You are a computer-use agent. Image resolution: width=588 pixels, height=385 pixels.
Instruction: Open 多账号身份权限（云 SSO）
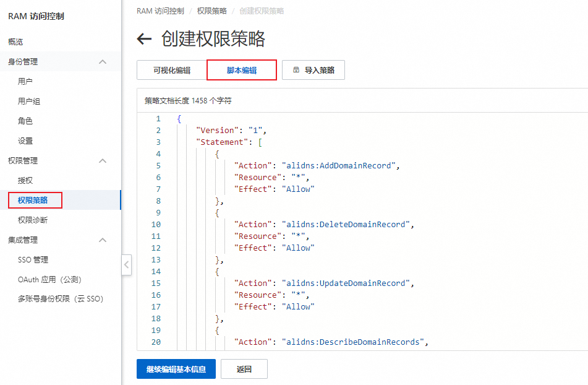[x=61, y=299]
